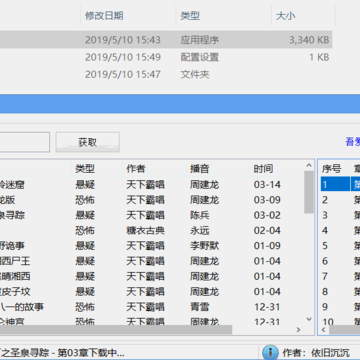Click the 序号 column header
The image size is (360, 360).
[331, 169]
